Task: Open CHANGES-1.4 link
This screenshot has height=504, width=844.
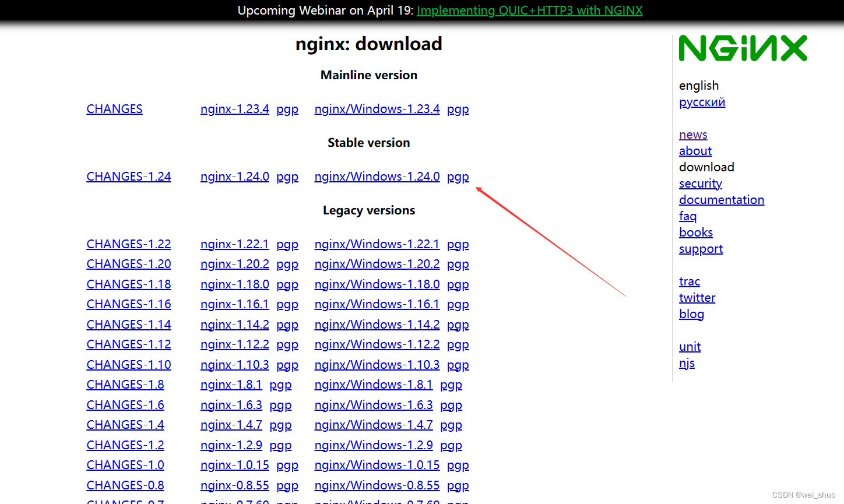Action: 125,425
